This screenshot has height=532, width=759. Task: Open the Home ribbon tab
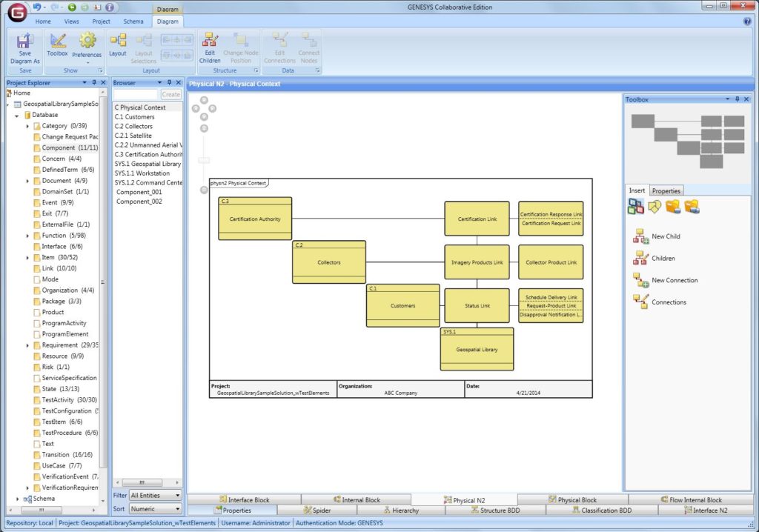42,21
